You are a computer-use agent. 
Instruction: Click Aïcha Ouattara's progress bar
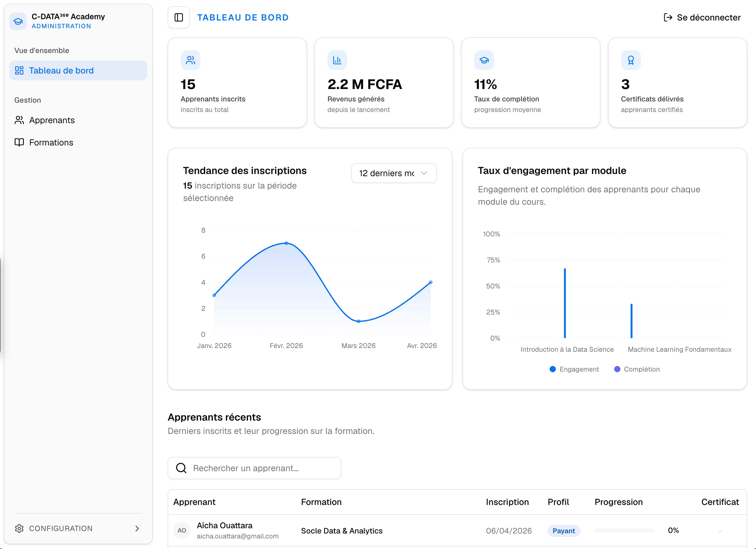click(x=624, y=530)
